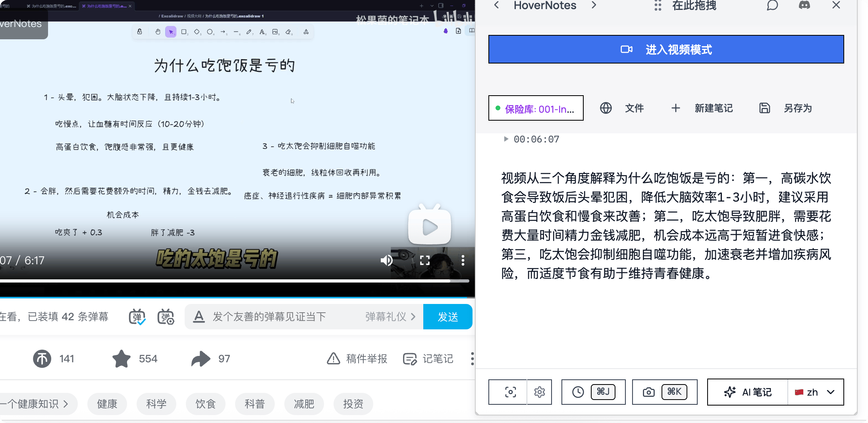
Task: Select the 减肥 tag
Action: click(304, 404)
